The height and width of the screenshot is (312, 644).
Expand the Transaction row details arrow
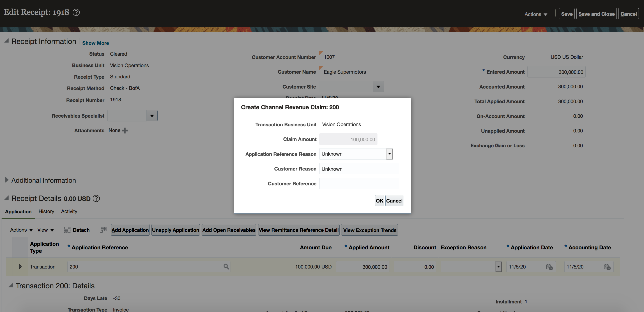click(20, 266)
